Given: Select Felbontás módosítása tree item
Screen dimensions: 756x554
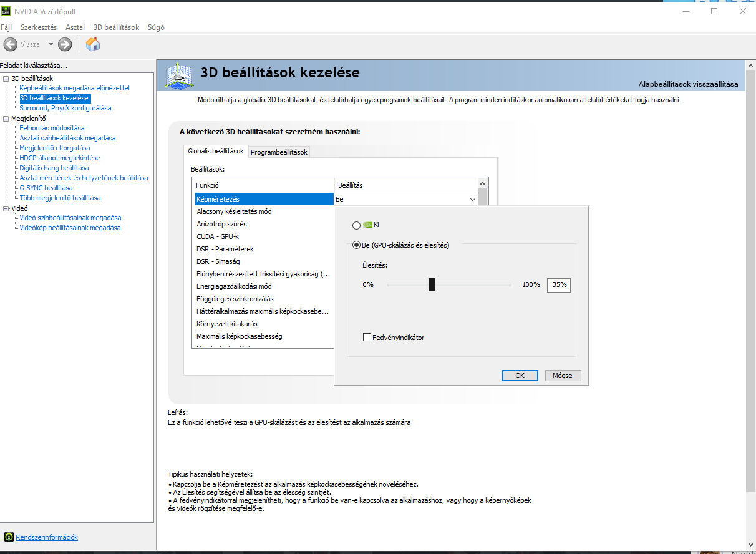Looking at the screenshot, I should [x=52, y=128].
